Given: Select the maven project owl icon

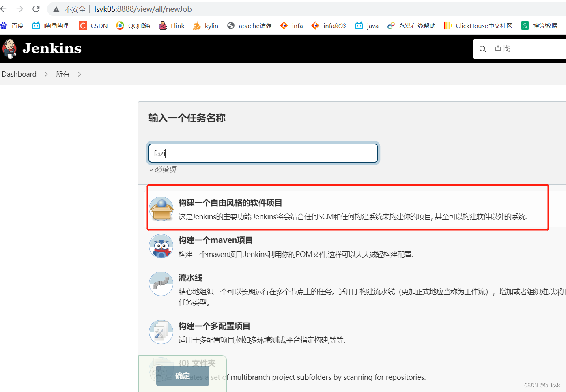Looking at the screenshot, I should 161,246.
